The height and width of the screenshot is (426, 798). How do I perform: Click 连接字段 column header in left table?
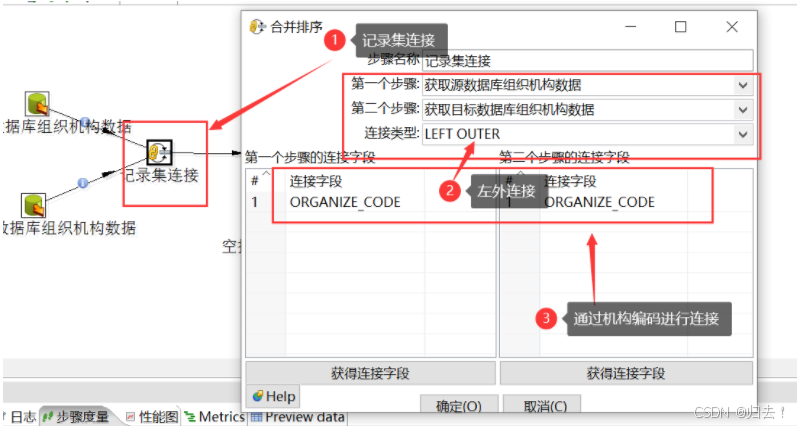click(x=316, y=181)
